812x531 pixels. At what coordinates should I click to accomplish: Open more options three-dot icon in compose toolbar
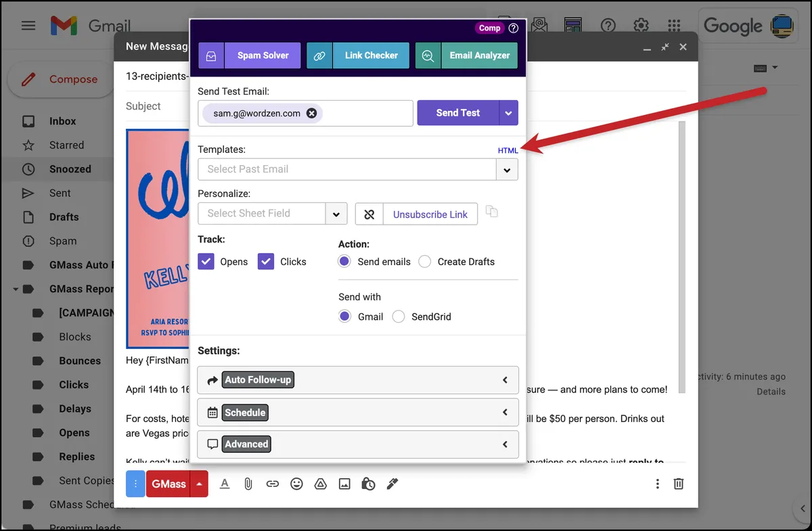click(x=657, y=484)
